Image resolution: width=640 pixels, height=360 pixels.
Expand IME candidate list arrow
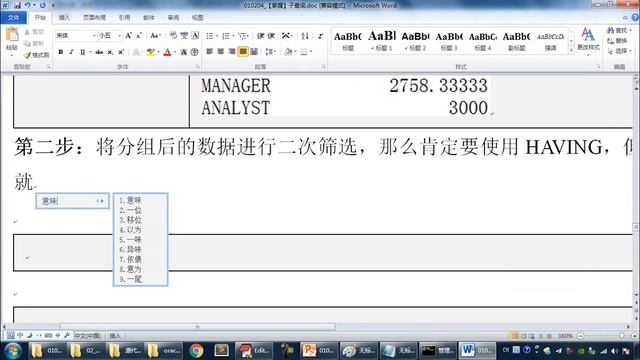click(102, 201)
